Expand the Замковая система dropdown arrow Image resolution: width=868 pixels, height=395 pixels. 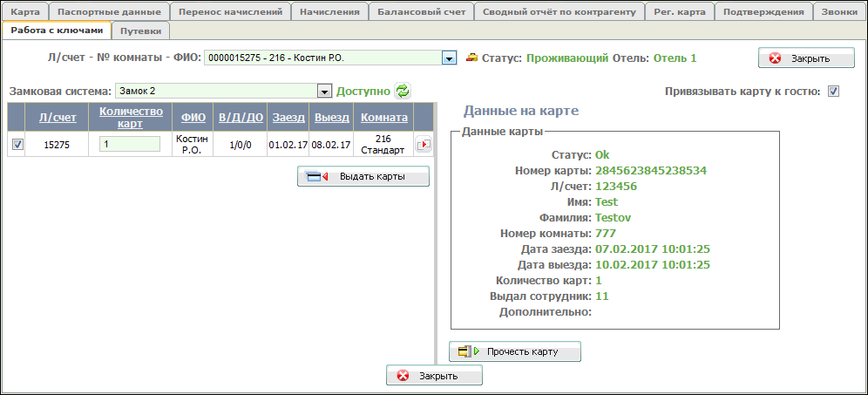pyautogui.click(x=324, y=91)
